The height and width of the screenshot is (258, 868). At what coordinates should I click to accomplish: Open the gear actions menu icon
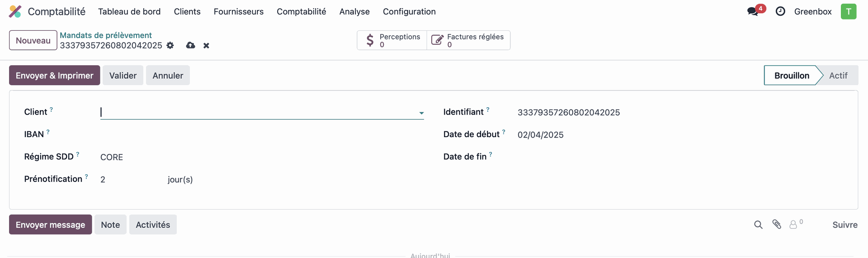pyautogui.click(x=170, y=45)
